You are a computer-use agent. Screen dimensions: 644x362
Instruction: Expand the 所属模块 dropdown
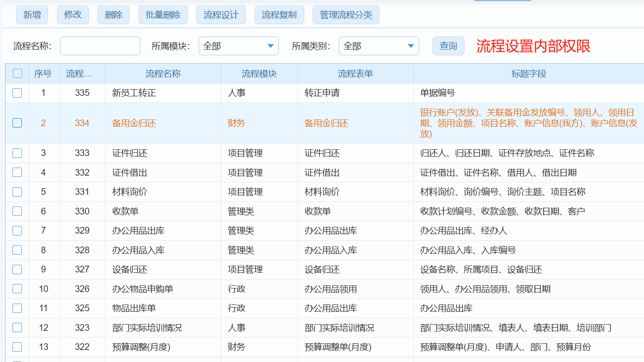[x=238, y=46]
